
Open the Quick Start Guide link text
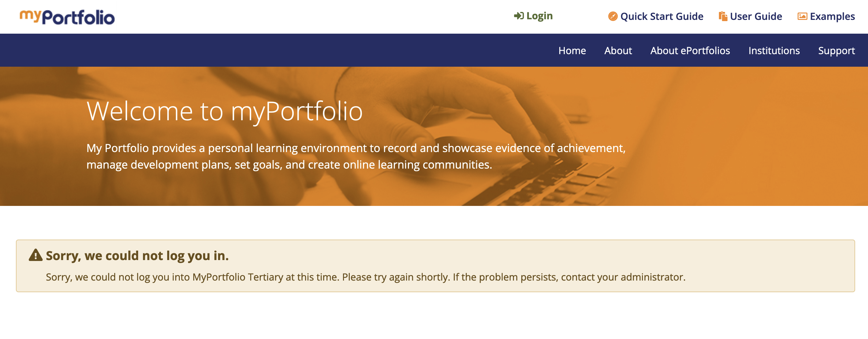pyautogui.click(x=662, y=16)
